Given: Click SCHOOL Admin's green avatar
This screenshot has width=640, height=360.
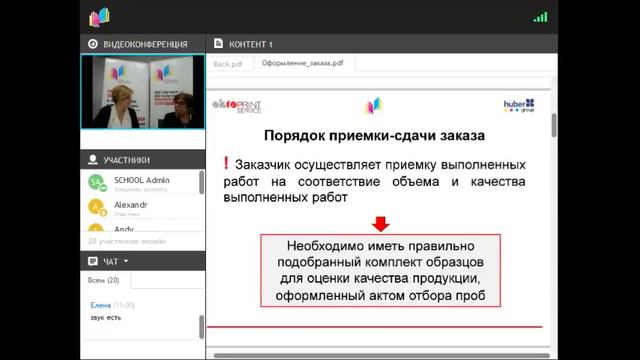Looking at the screenshot, I should tap(96, 182).
